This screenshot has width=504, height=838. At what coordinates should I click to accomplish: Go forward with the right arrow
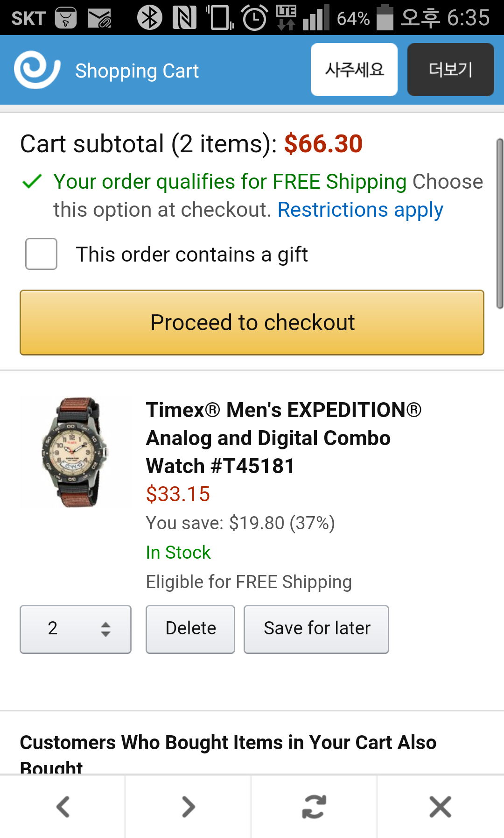pos(189,807)
